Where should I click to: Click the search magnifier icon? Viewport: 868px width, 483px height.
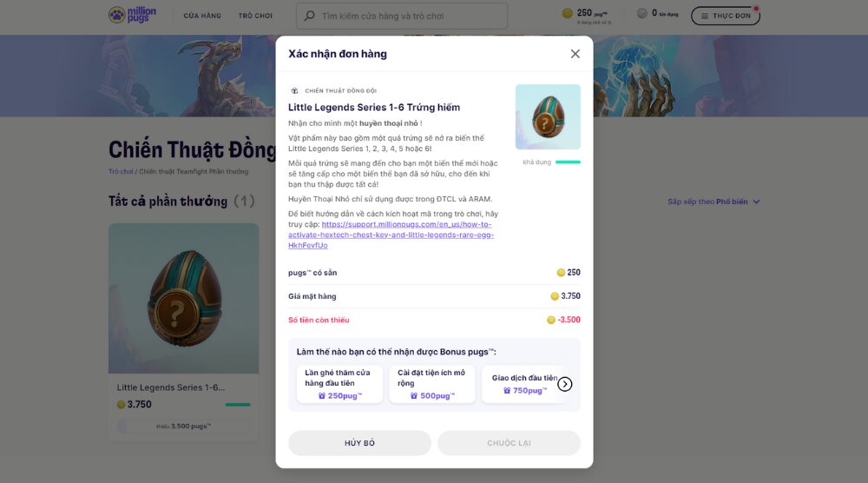click(x=309, y=16)
